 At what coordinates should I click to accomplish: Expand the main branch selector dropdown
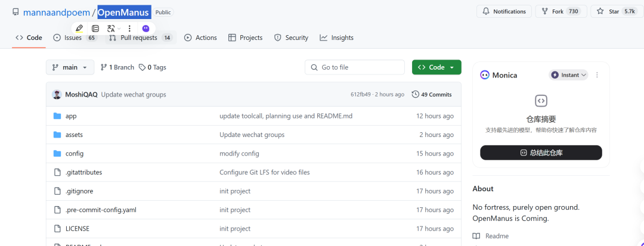(70, 67)
